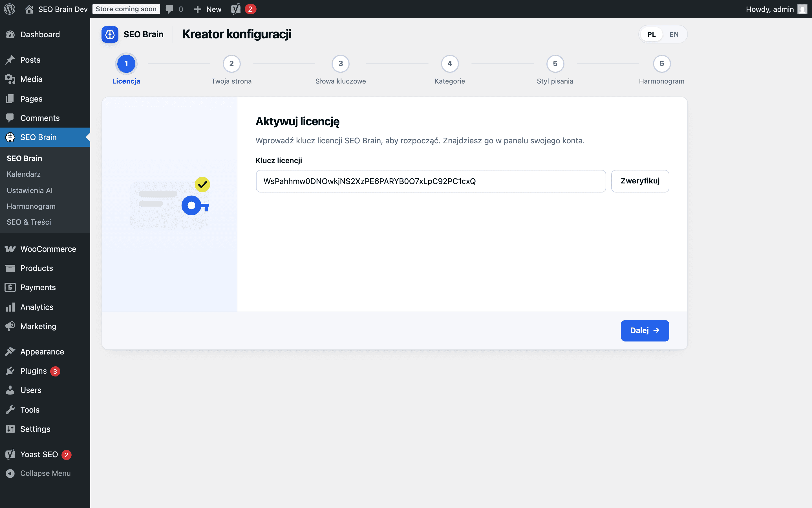Open the WordPress logo menu
812x508 pixels.
pyautogui.click(x=10, y=9)
